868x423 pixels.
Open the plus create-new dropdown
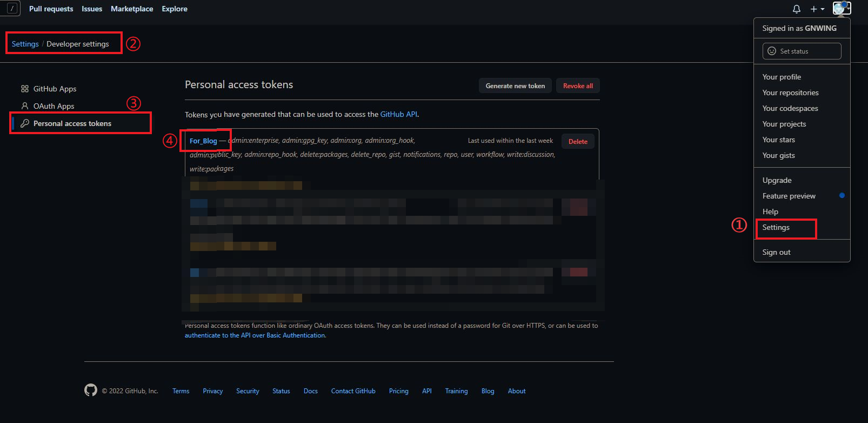pyautogui.click(x=817, y=9)
